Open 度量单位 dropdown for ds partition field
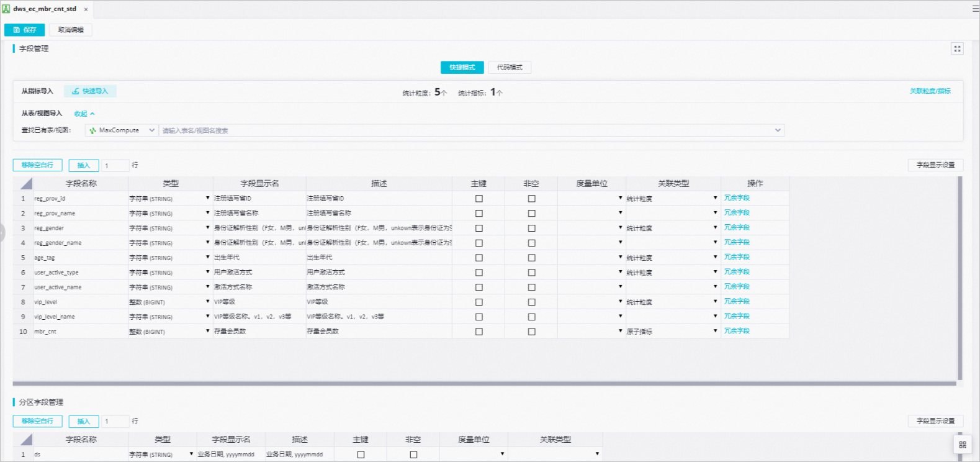Screen dimensions: 980x462 pos(502,454)
